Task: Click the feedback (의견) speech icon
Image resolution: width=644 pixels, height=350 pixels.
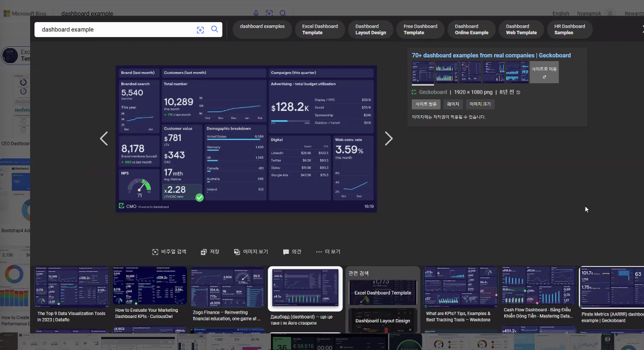Action: point(286,251)
